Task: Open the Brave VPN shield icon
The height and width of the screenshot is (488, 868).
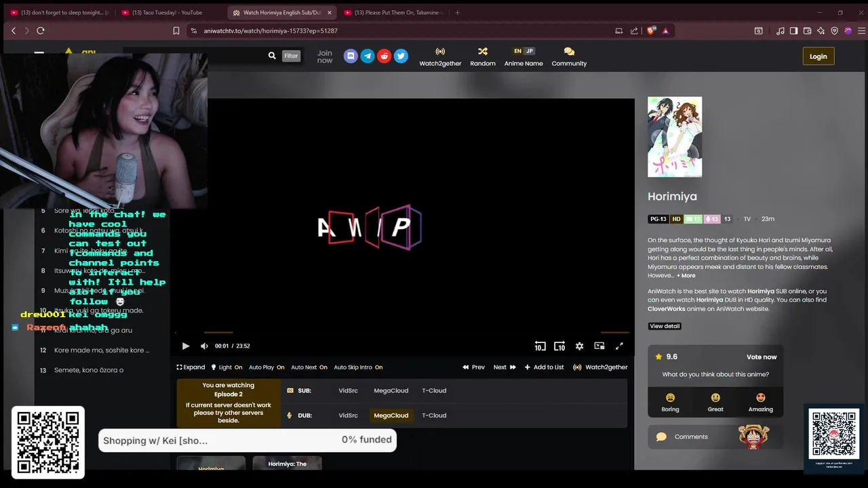Action: pyautogui.click(x=835, y=30)
